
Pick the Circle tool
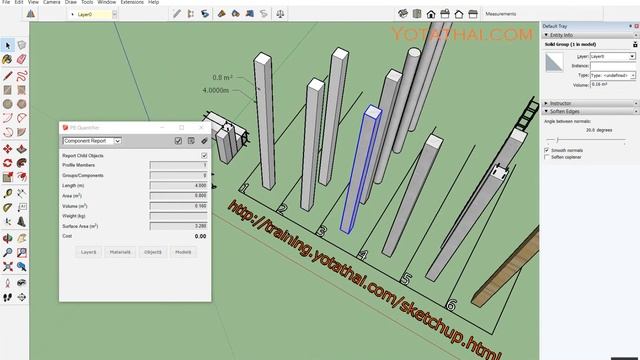[7, 104]
